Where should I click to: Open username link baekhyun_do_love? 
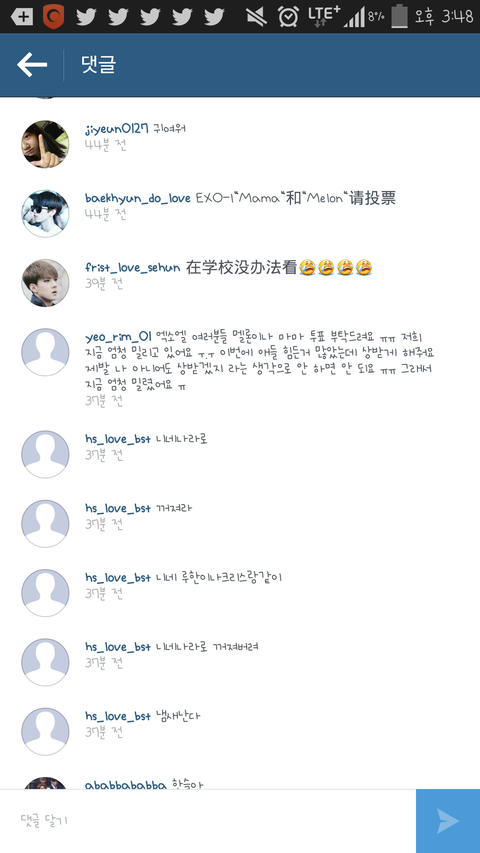click(x=138, y=199)
